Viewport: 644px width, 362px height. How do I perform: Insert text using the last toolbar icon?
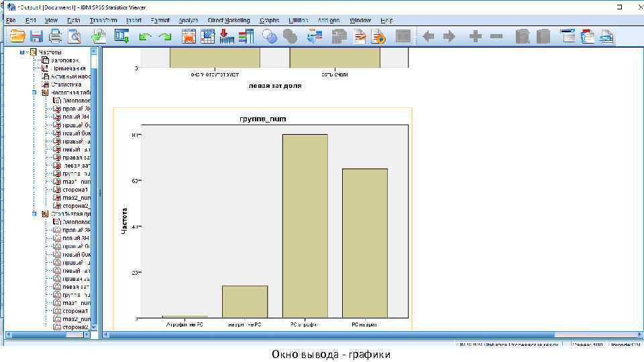(606, 36)
